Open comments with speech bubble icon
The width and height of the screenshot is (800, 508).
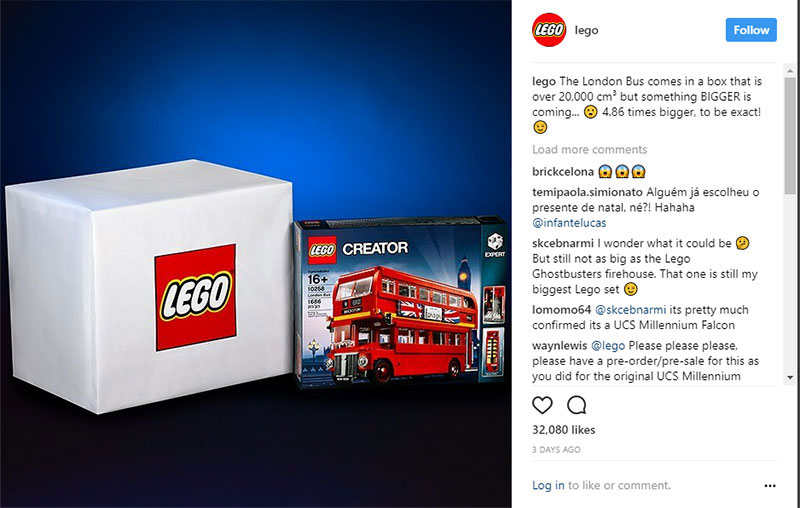pos(576,405)
